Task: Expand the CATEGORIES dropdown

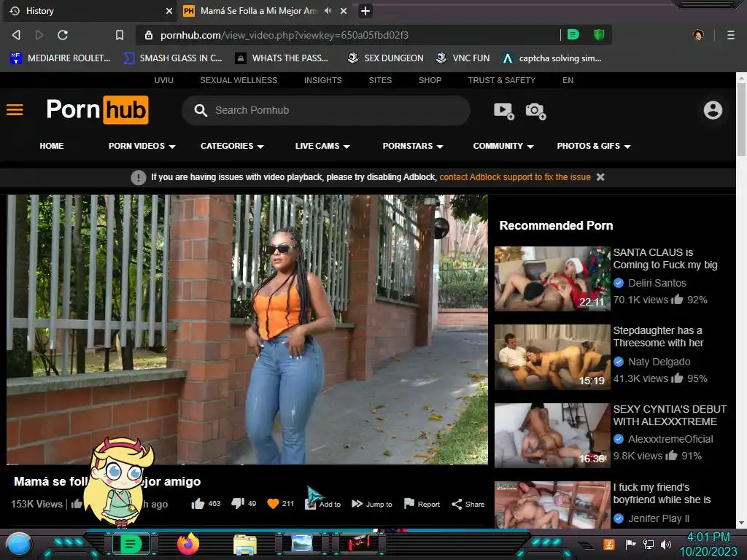Action: coord(232,146)
